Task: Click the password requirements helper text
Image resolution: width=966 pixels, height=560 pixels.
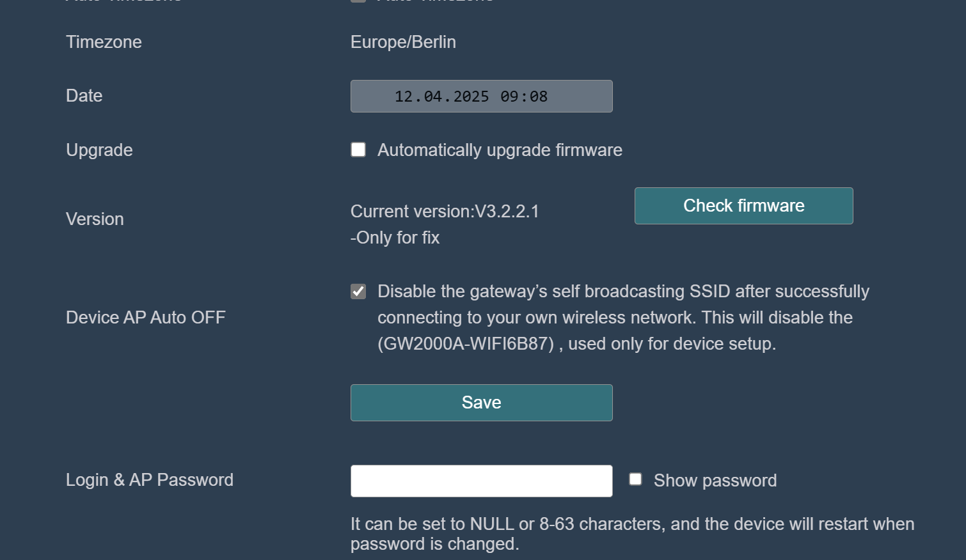Action: point(632,533)
